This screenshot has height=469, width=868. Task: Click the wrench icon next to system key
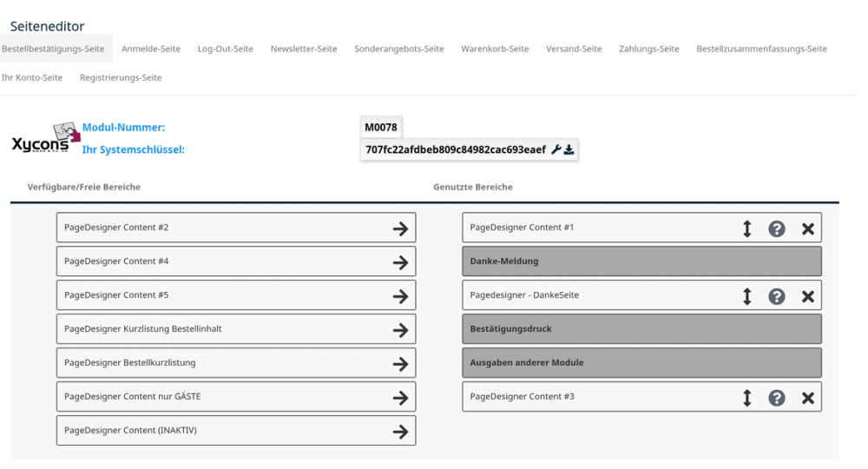tap(556, 149)
